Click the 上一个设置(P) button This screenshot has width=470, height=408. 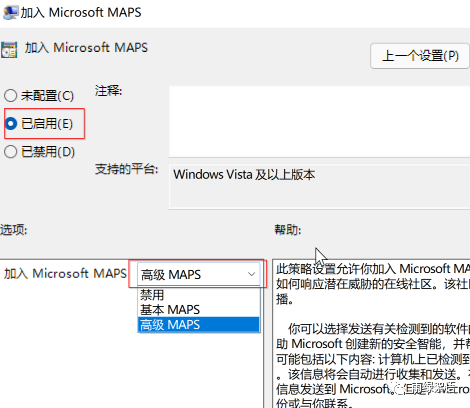pos(420,56)
